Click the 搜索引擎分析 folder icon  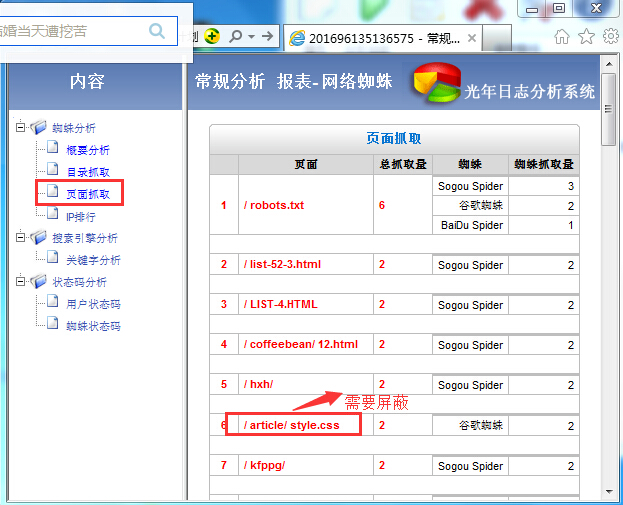pos(39,238)
